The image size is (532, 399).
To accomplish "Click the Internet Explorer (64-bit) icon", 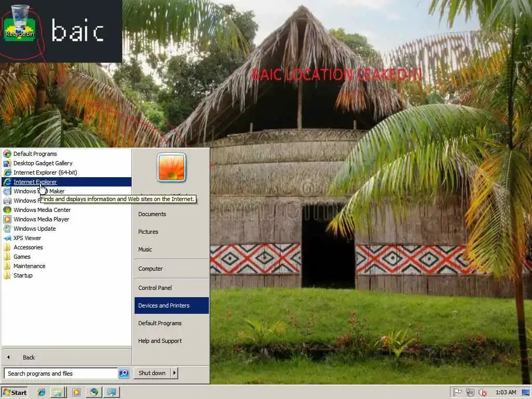I will point(7,172).
